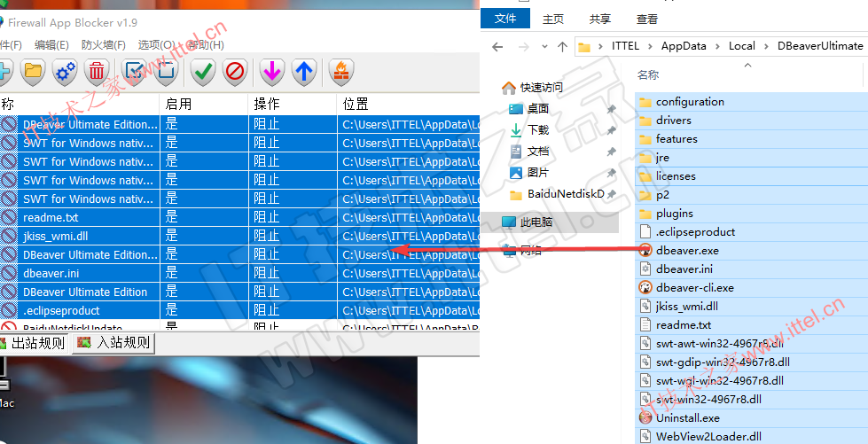The image size is (868, 444).
Task: Click the 名称 column header in File Explorer
Action: pyautogui.click(x=648, y=74)
